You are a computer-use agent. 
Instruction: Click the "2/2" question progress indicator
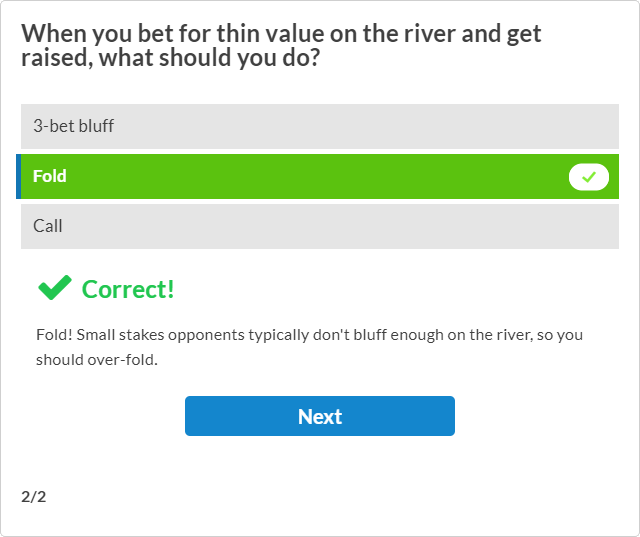(x=33, y=496)
